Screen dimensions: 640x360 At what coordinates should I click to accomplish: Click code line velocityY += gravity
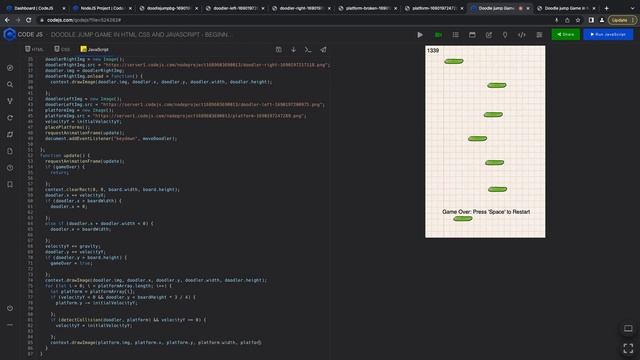point(73,246)
